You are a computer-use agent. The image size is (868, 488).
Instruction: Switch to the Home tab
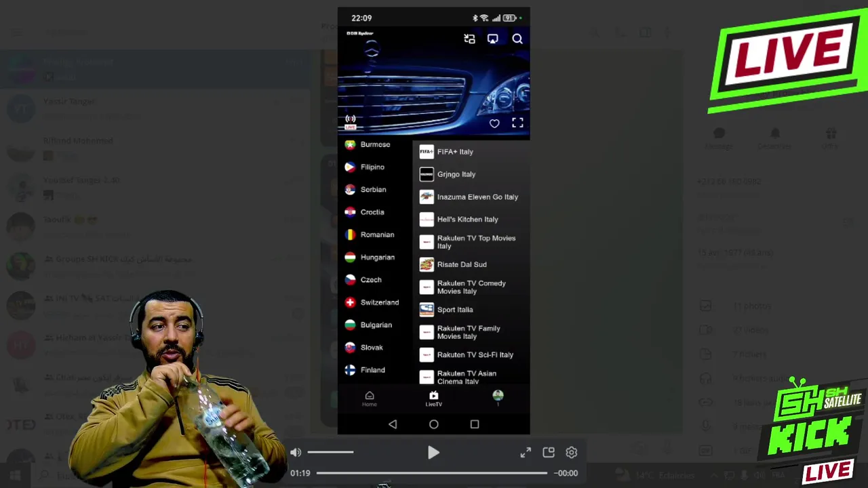[x=369, y=399]
